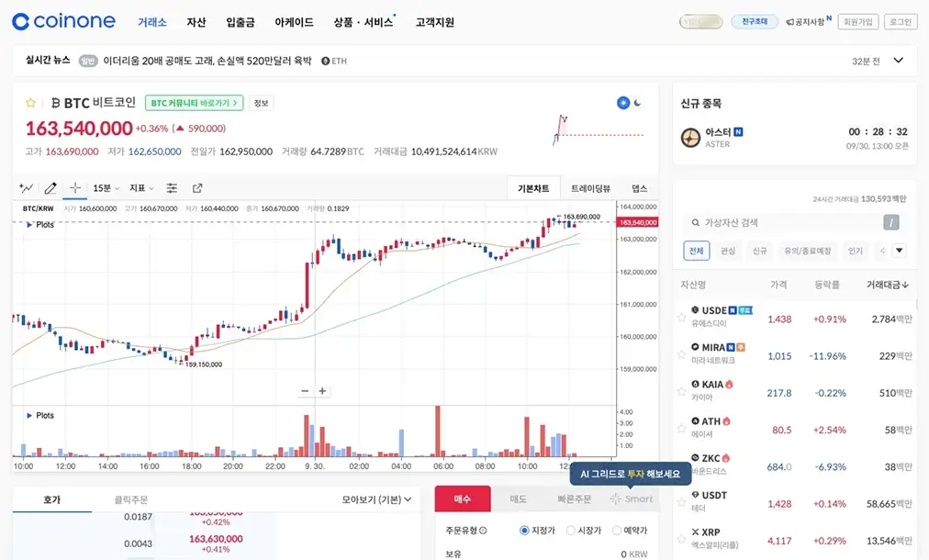The width and height of the screenshot is (929, 560).
Task: Favorite BTC with the star icon
Action: (x=31, y=103)
